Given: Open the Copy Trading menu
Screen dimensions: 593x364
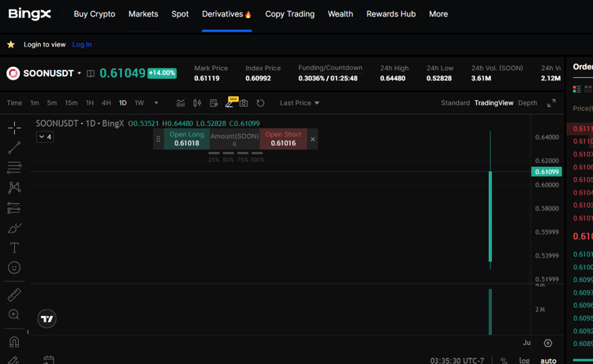Looking at the screenshot, I should [x=289, y=14].
